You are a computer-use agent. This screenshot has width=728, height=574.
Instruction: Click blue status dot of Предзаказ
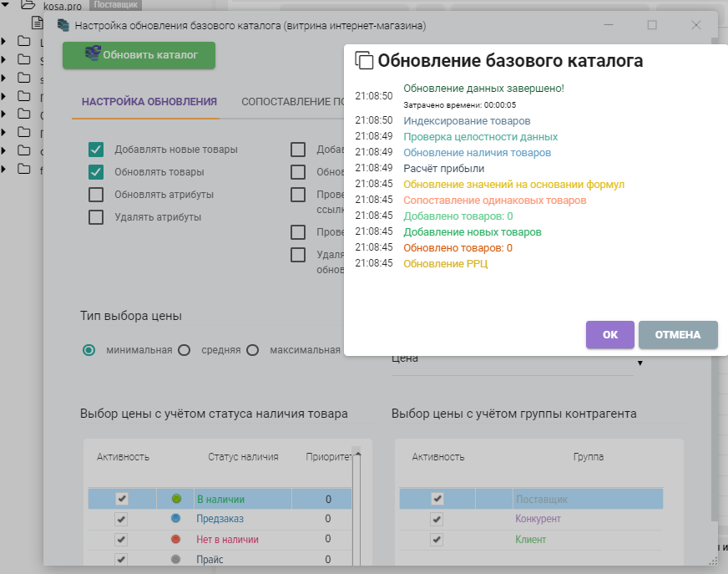[x=176, y=518]
